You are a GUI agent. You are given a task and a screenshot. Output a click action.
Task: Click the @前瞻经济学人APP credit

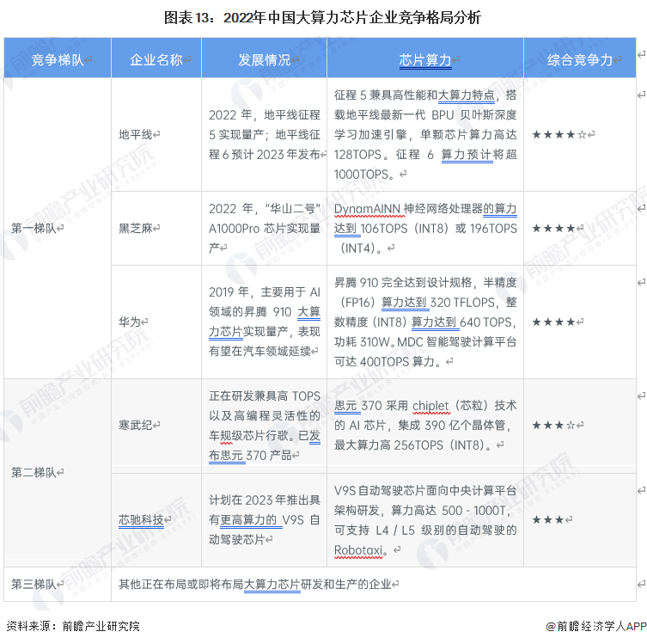click(x=595, y=626)
